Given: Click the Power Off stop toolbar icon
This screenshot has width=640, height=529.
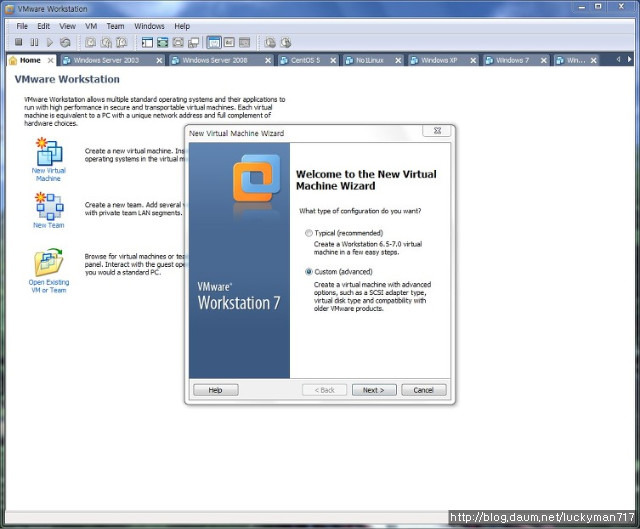Looking at the screenshot, I should 18,42.
